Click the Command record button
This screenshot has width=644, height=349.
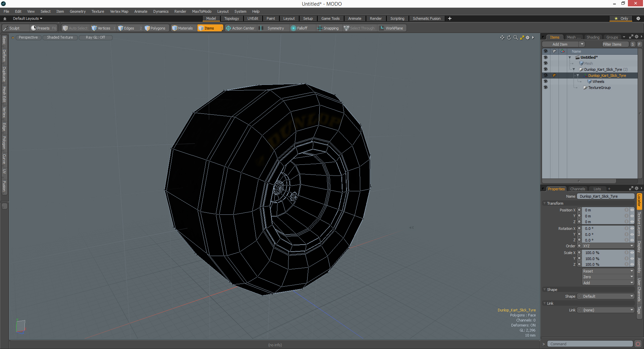pyautogui.click(x=638, y=344)
